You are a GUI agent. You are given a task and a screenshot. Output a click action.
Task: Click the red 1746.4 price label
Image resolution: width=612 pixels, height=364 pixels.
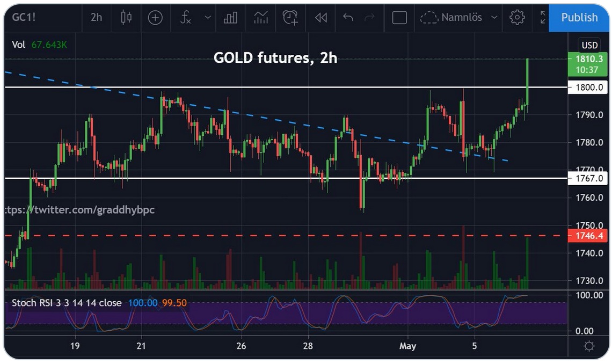point(588,236)
